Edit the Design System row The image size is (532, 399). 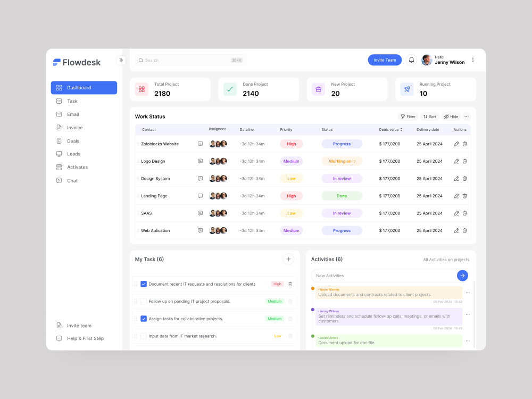tap(456, 178)
